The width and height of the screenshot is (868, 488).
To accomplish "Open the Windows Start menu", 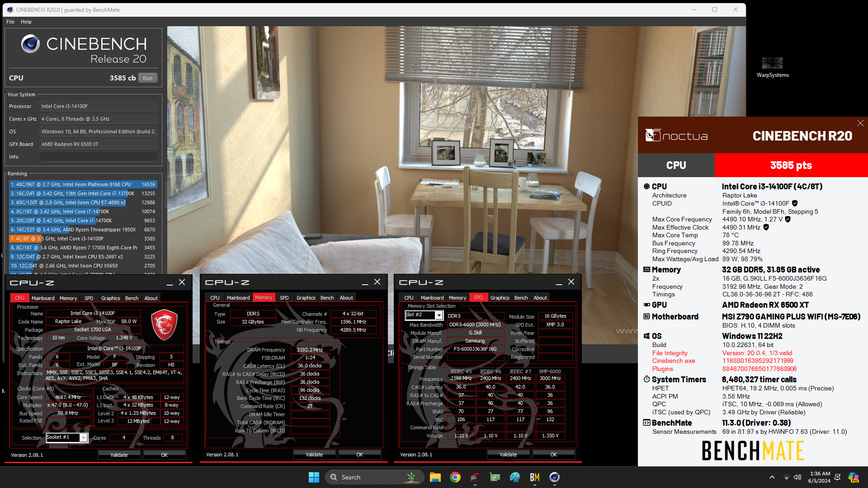I will point(314,477).
